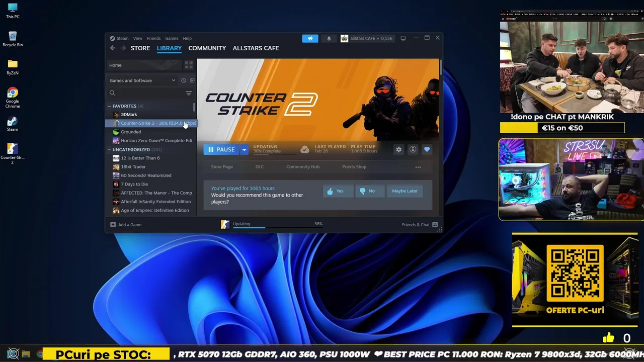Open the Points Shop link
The width and height of the screenshot is (644, 362).
[x=354, y=167]
